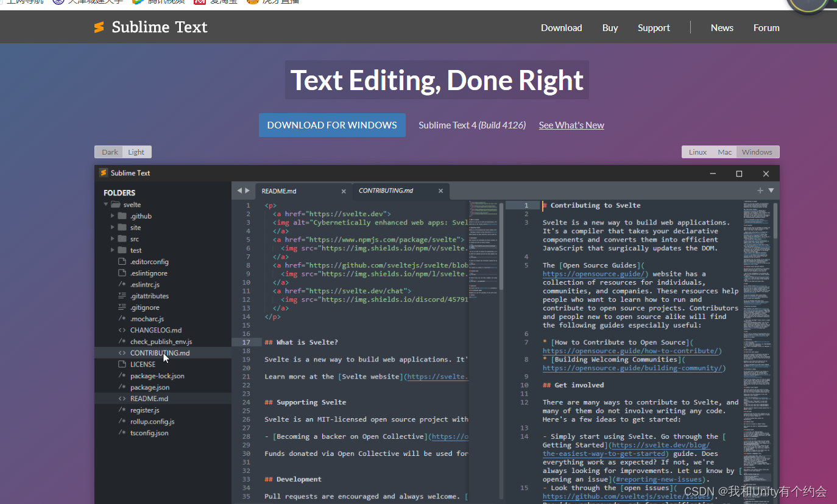Switch screenshot theme to Dark
The height and width of the screenshot is (504, 837).
110,152
